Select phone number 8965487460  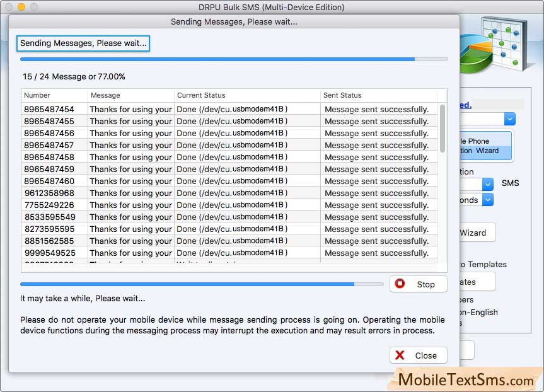point(49,181)
